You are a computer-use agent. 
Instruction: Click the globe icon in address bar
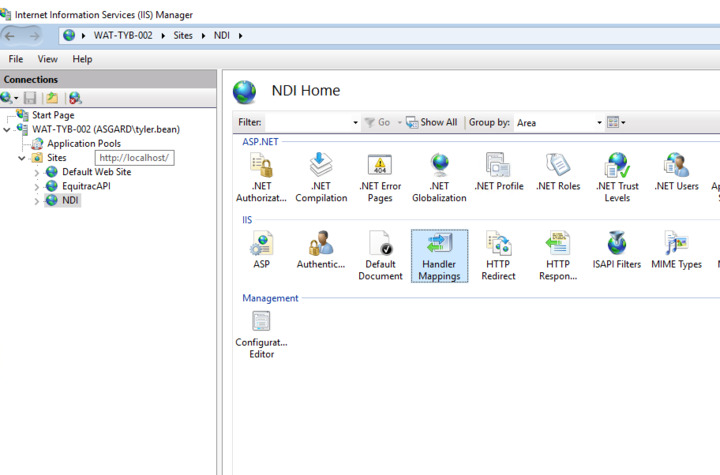69,35
